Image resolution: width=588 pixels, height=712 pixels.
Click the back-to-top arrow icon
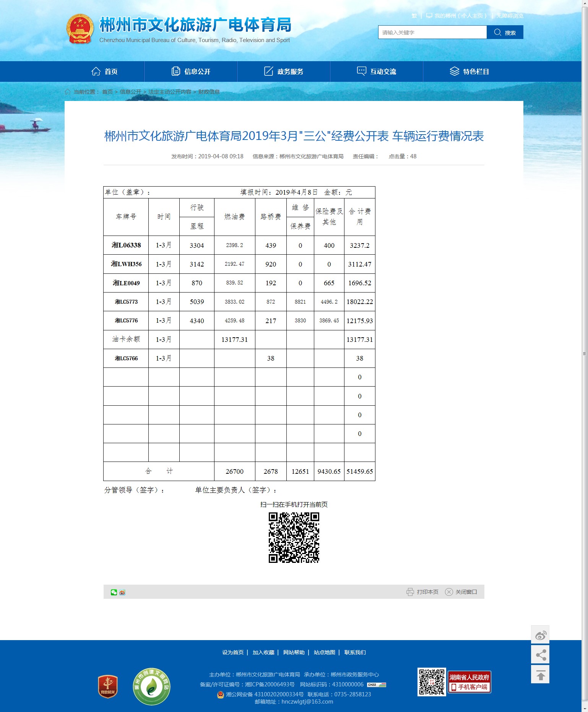tap(540, 675)
